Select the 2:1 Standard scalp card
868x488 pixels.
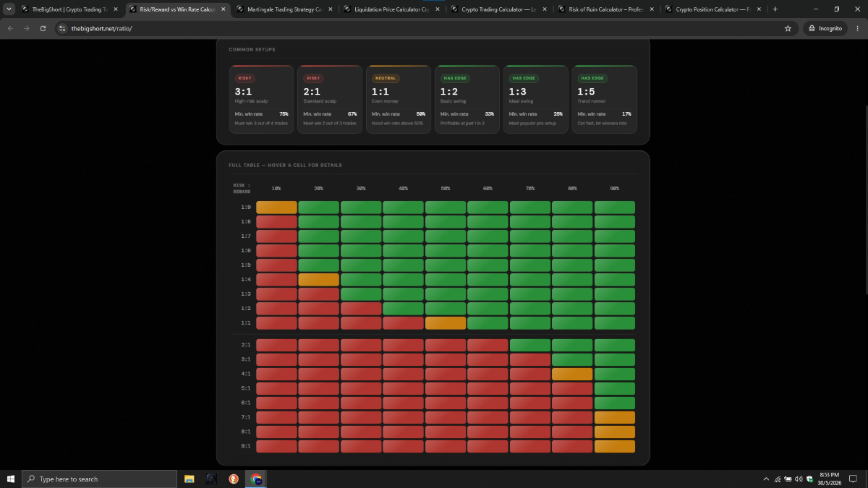(330, 99)
